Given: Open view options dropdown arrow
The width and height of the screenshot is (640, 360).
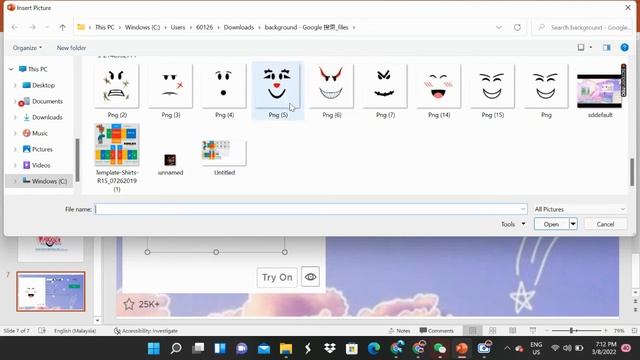Looking at the screenshot, I should pyautogui.click(x=591, y=48).
